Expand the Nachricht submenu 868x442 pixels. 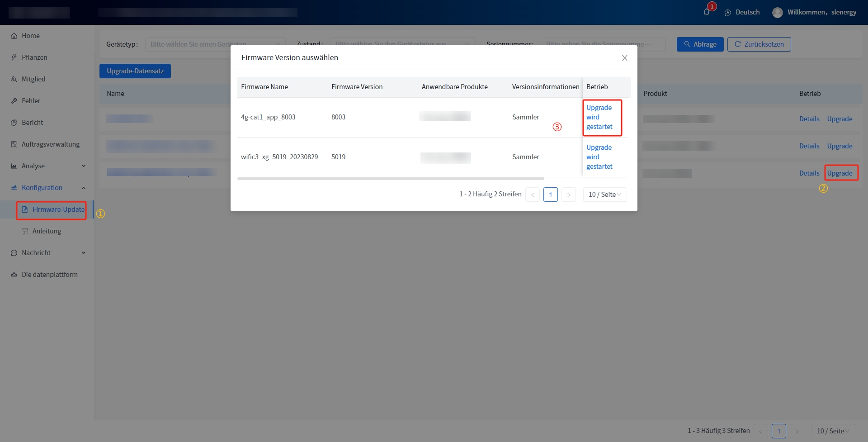(x=84, y=253)
